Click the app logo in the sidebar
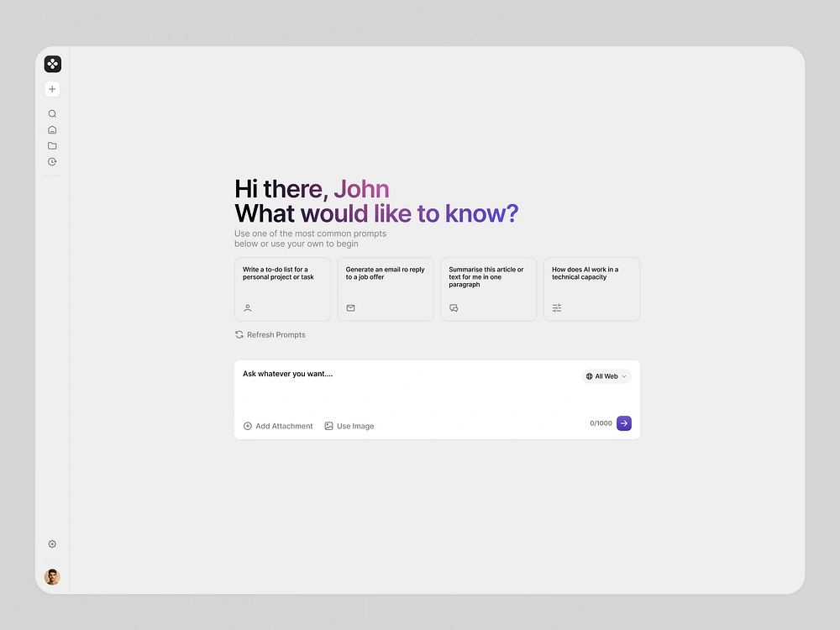 click(52, 64)
